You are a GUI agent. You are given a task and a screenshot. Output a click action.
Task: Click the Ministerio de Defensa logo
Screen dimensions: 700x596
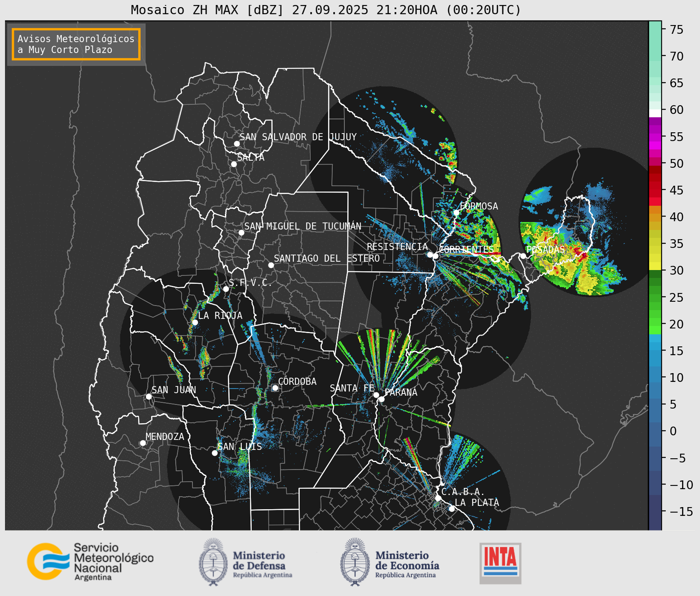[x=245, y=561]
